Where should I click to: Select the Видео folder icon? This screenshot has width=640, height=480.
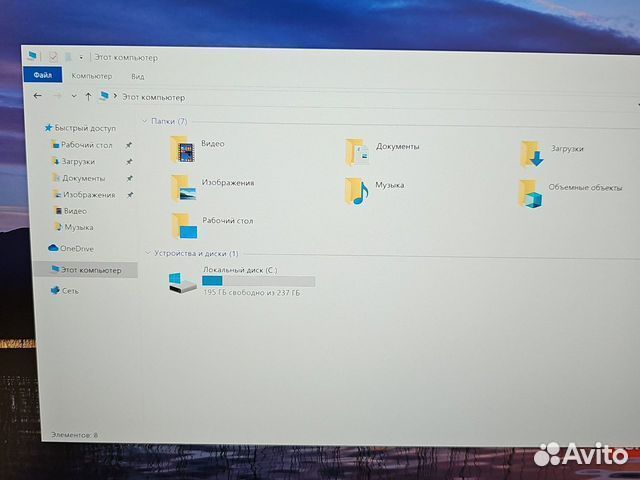click(x=182, y=150)
